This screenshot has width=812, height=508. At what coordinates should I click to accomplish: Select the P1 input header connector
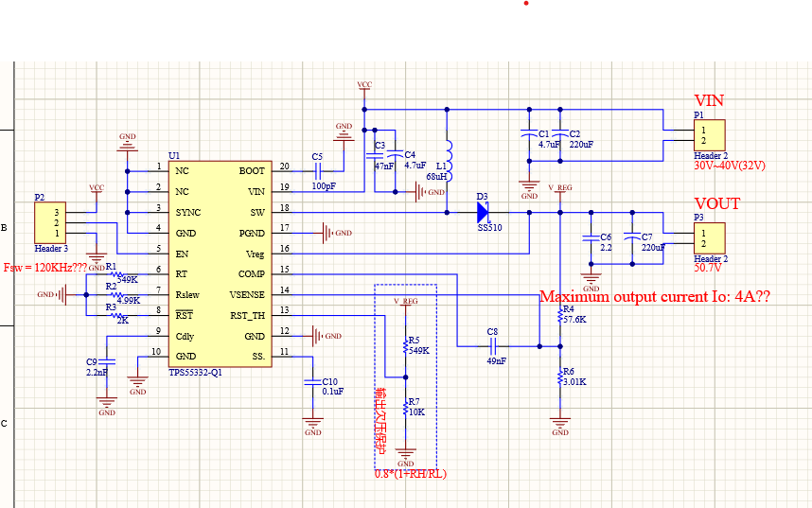pos(710,135)
